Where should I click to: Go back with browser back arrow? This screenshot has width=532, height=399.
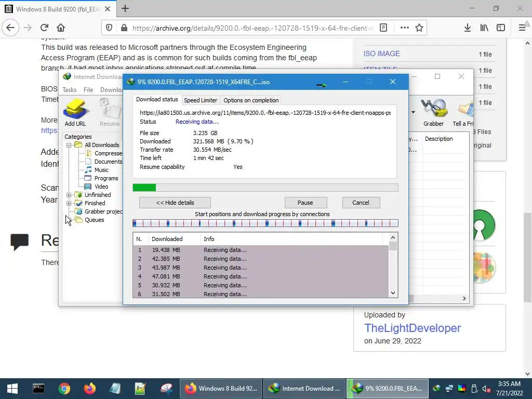(10, 28)
